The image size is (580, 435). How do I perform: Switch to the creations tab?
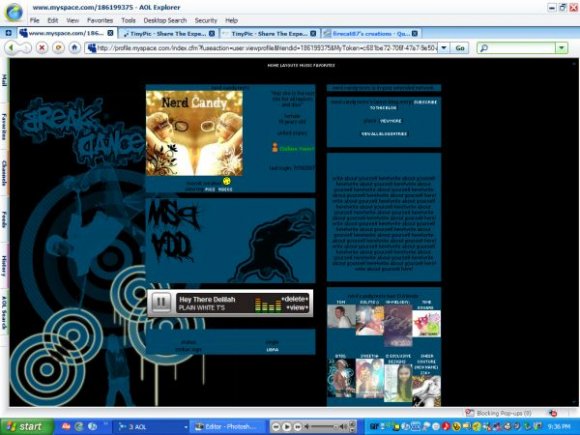pyautogui.click(x=371, y=34)
